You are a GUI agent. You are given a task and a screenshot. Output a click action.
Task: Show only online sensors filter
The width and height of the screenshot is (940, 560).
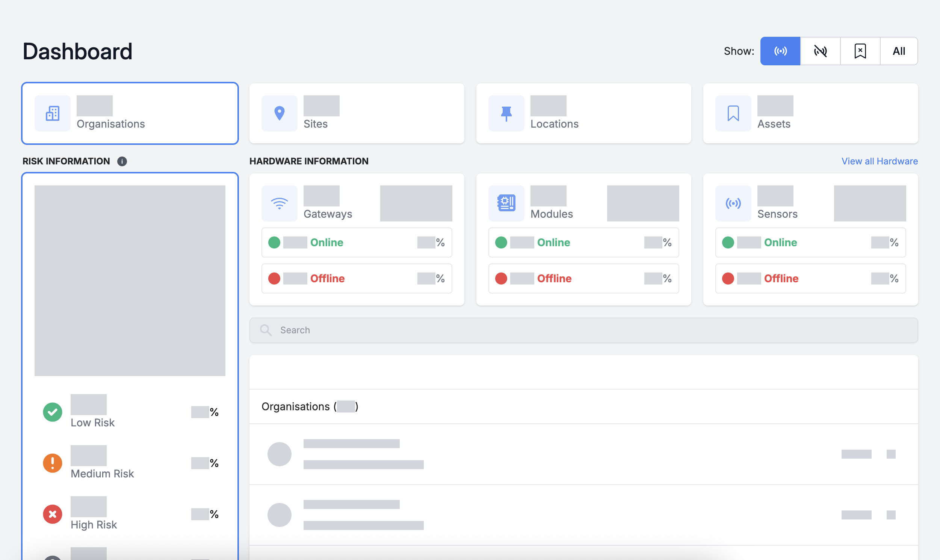coord(780,51)
